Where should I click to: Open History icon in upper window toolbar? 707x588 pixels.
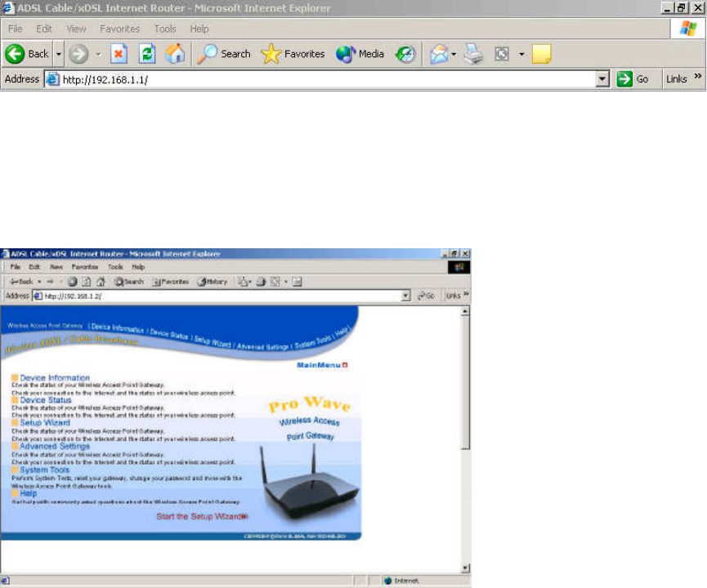(405, 54)
